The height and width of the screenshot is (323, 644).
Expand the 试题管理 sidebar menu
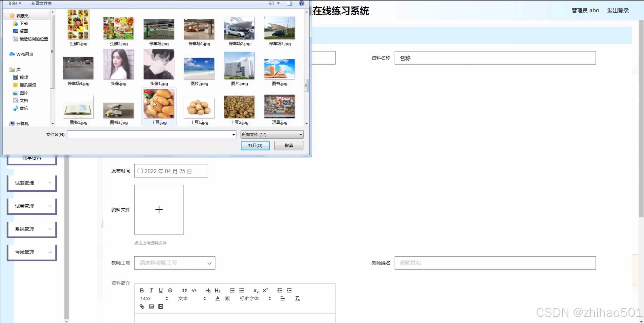pos(32,183)
